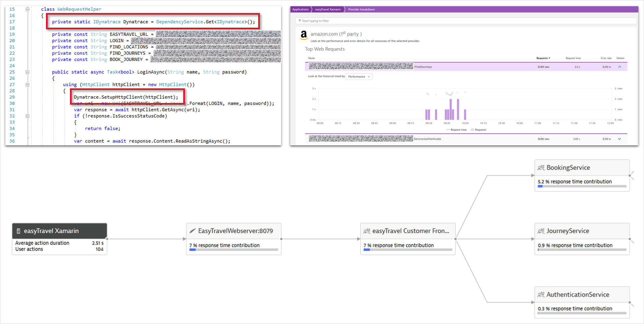Click the Amazon provider logo icon

pyautogui.click(x=304, y=35)
